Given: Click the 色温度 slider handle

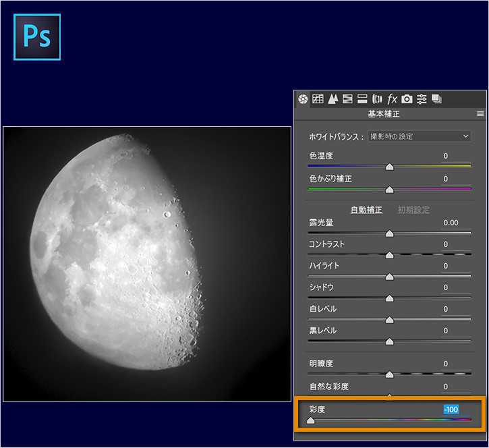Looking at the screenshot, I should tap(390, 167).
